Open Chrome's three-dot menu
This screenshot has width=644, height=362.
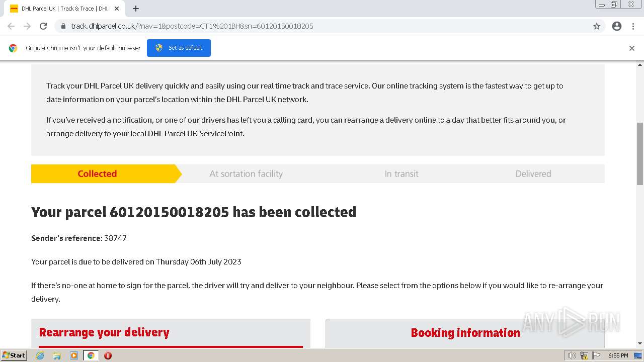pos(633,26)
